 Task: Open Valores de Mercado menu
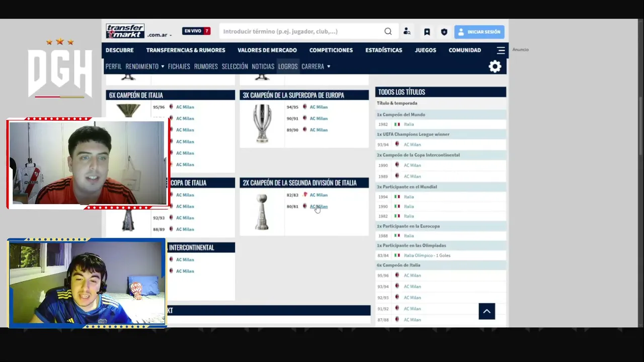267,50
